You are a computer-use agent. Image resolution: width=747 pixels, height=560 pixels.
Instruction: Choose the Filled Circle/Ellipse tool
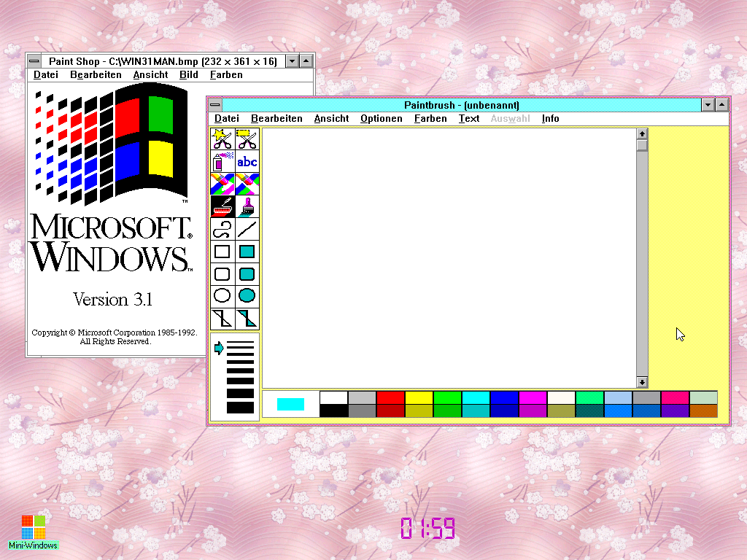pos(247,296)
